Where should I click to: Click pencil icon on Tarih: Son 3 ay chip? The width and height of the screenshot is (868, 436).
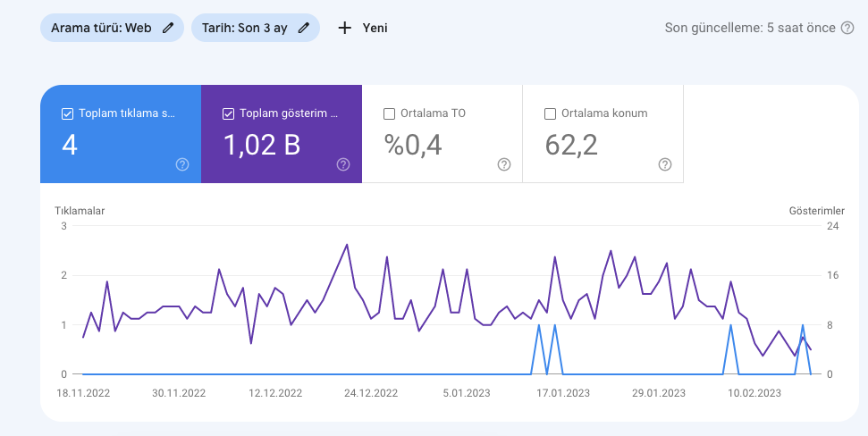coord(303,29)
